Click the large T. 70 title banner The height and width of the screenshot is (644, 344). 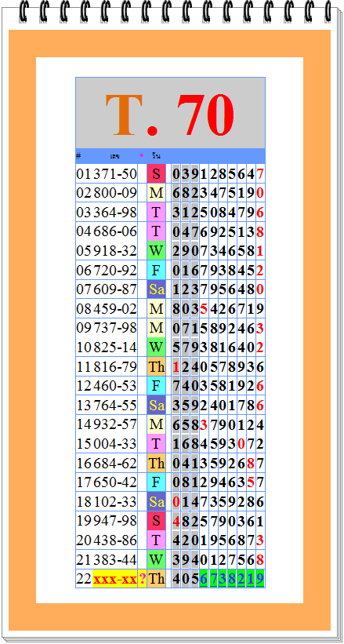(170, 113)
